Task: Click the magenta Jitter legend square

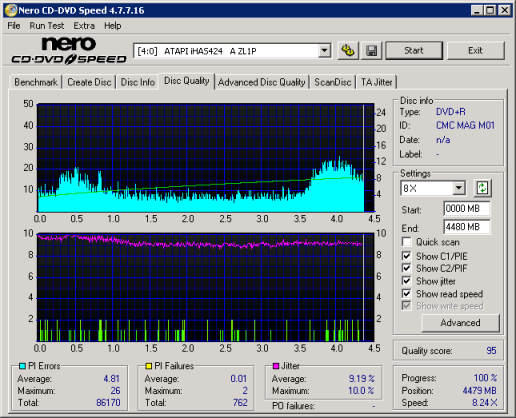Action: click(276, 366)
